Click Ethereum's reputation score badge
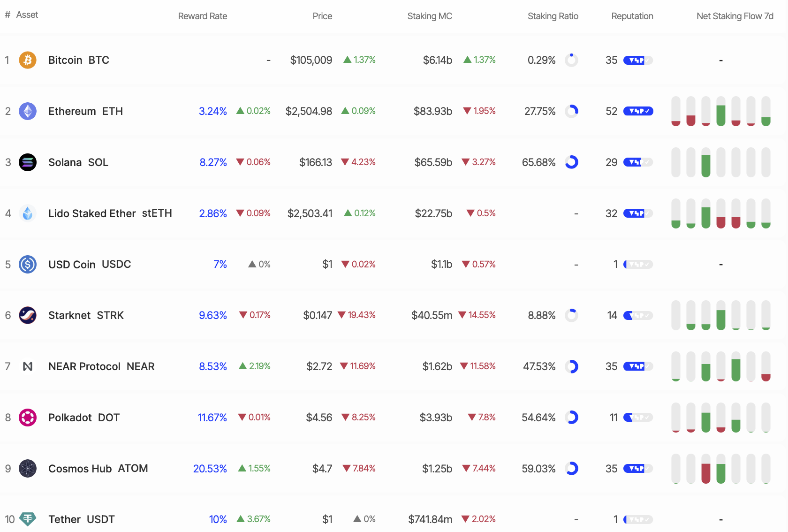The image size is (788, 532). tap(638, 111)
